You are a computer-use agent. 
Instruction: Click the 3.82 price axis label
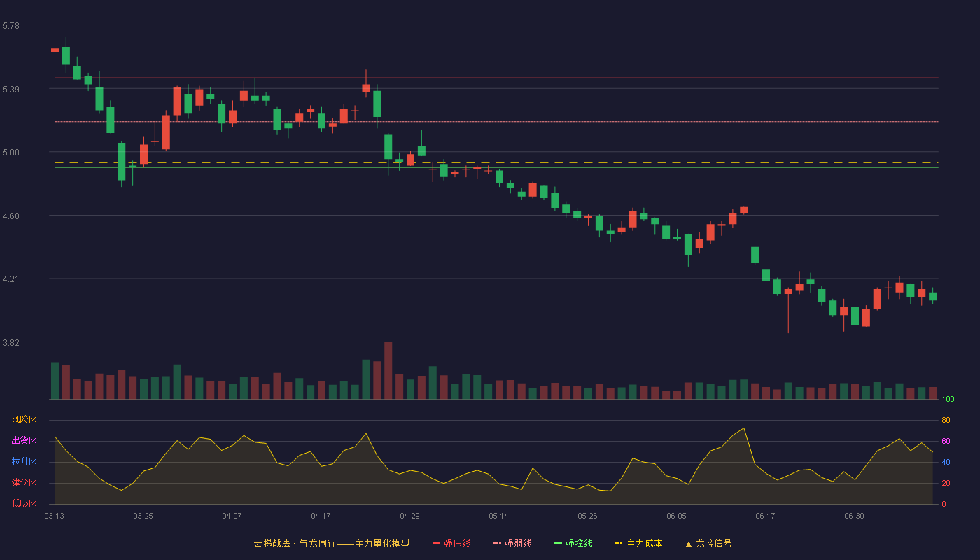click(x=11, y=343)
